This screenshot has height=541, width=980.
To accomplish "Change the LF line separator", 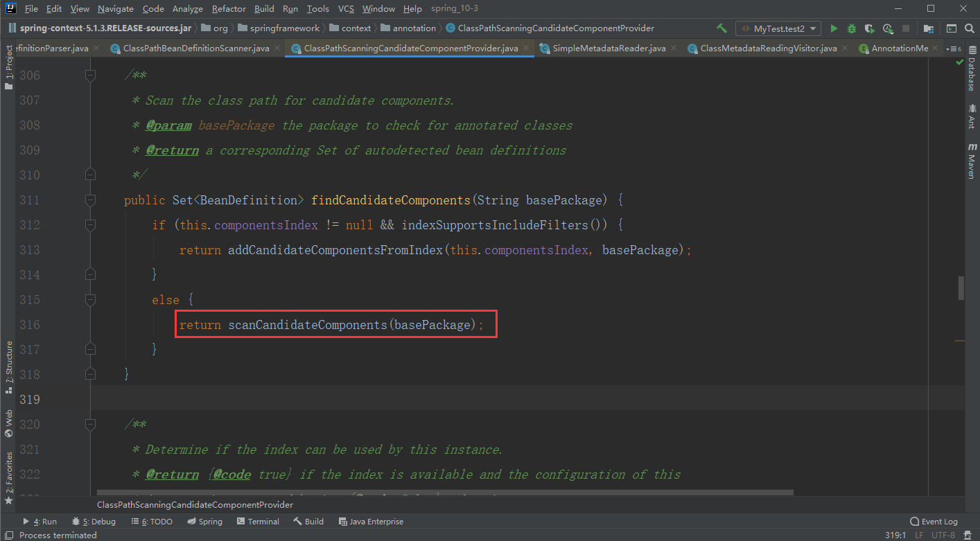I will tap(919, 535).
